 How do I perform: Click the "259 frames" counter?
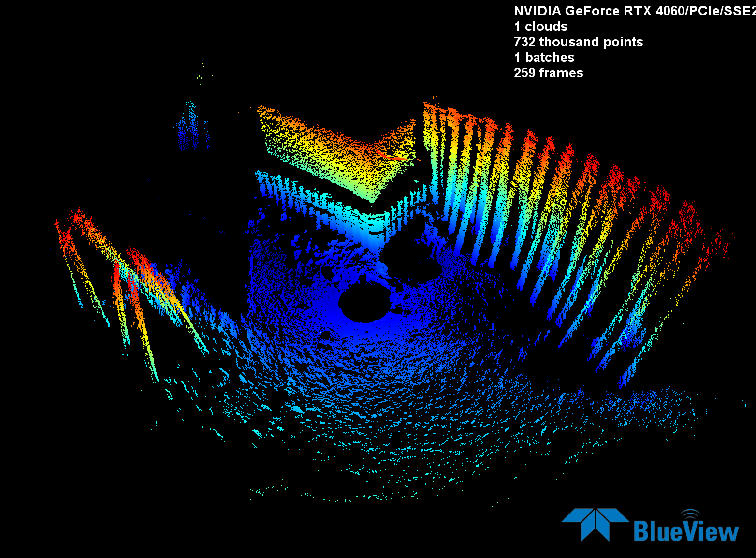click(548, 73)
